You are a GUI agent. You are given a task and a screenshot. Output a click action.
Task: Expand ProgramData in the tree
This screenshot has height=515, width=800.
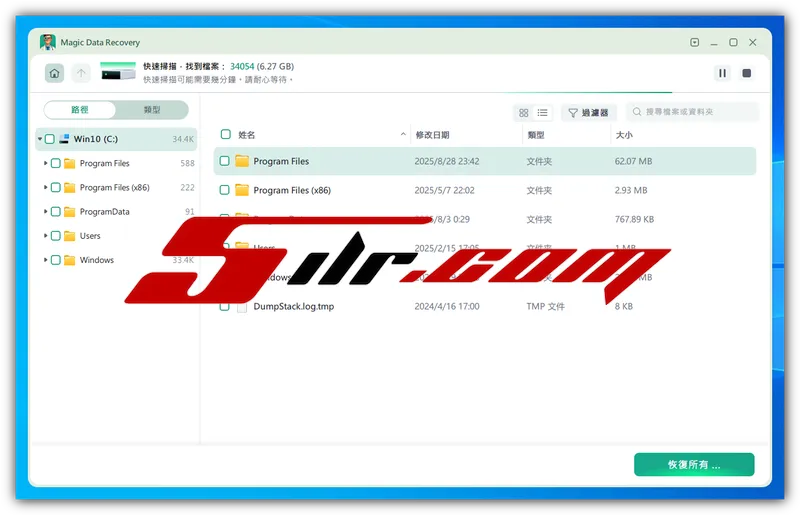[45, 211]
